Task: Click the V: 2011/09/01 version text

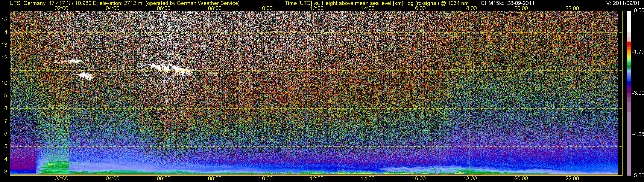Action: [x=624, y=3]
